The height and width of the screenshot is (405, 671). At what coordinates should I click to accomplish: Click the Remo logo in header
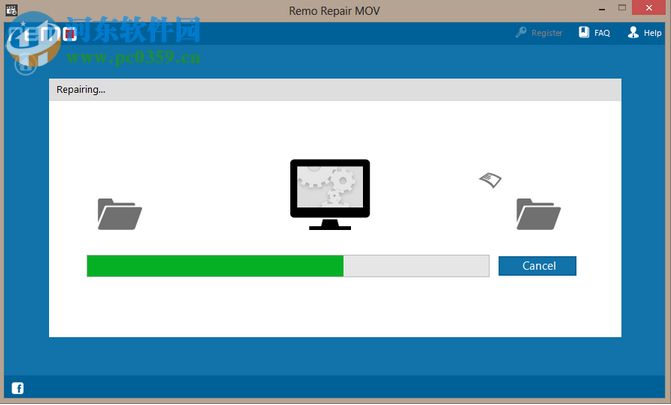coord(42,34)
